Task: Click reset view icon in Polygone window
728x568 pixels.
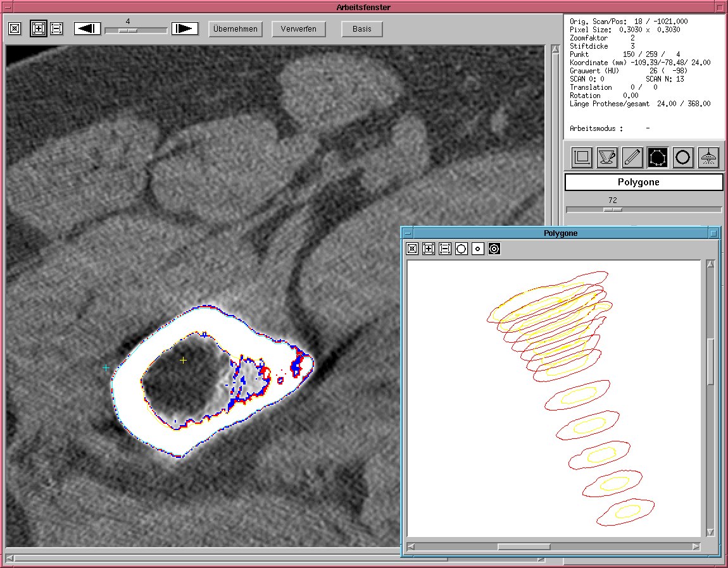Action: tap(412, 249)
